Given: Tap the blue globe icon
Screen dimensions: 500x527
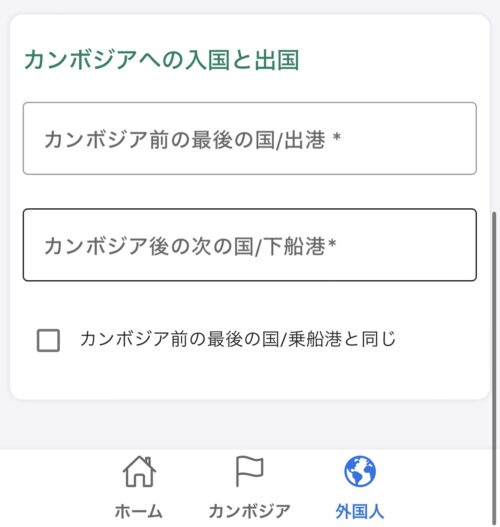Looking at the screenshot, I should (x=360, y=471).
